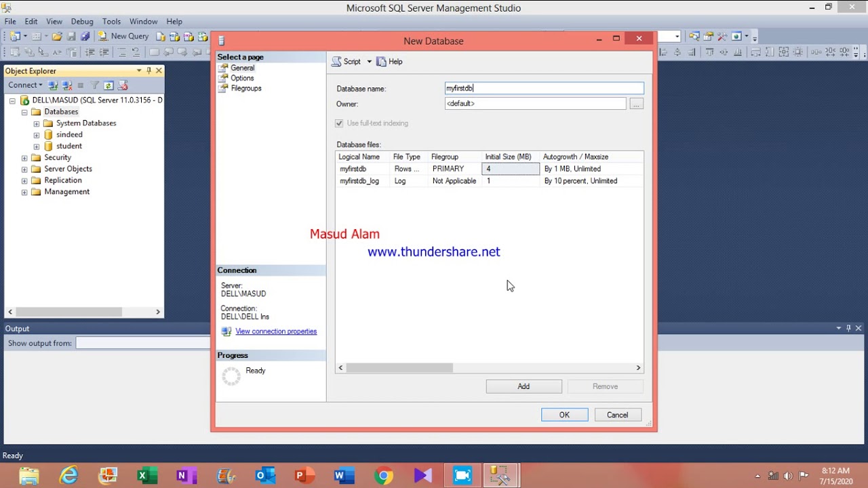The height and width of the screenshot is (488, 868).
Task: Click the Filter funnel icon in Object Explorer
Action: click(95, 85)
